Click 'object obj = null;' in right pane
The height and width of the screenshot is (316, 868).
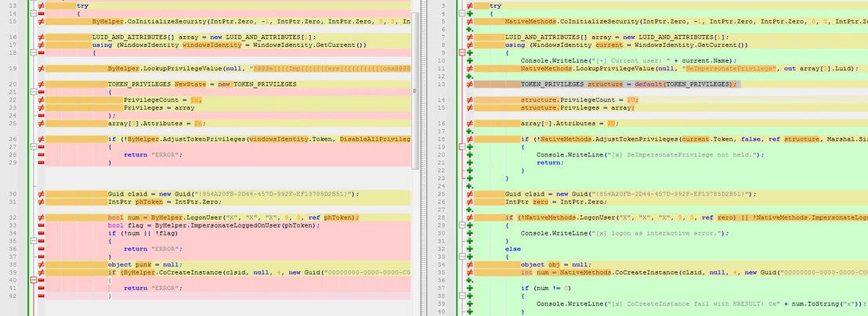coord(555,264)
